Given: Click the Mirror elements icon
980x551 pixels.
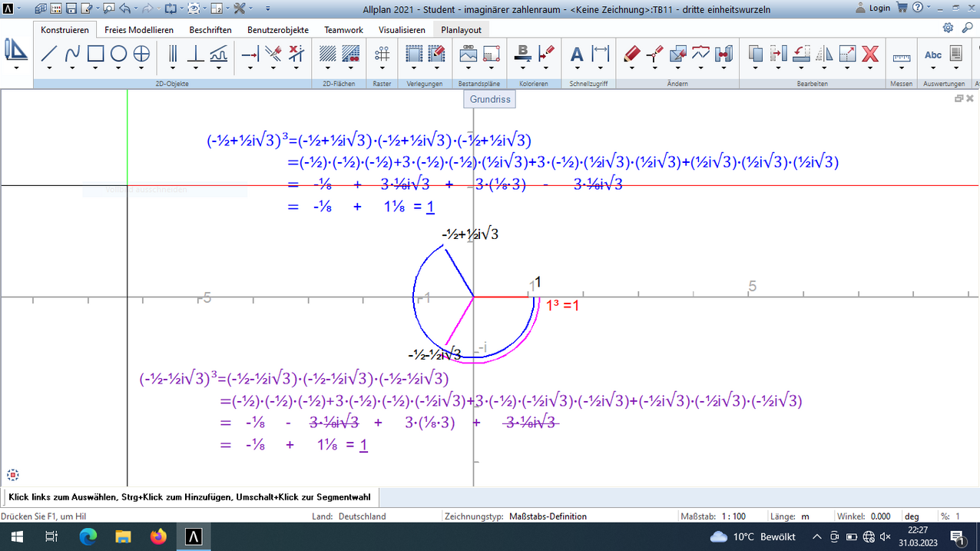Looking at the screenshot, I should click(x=824, y=54).
